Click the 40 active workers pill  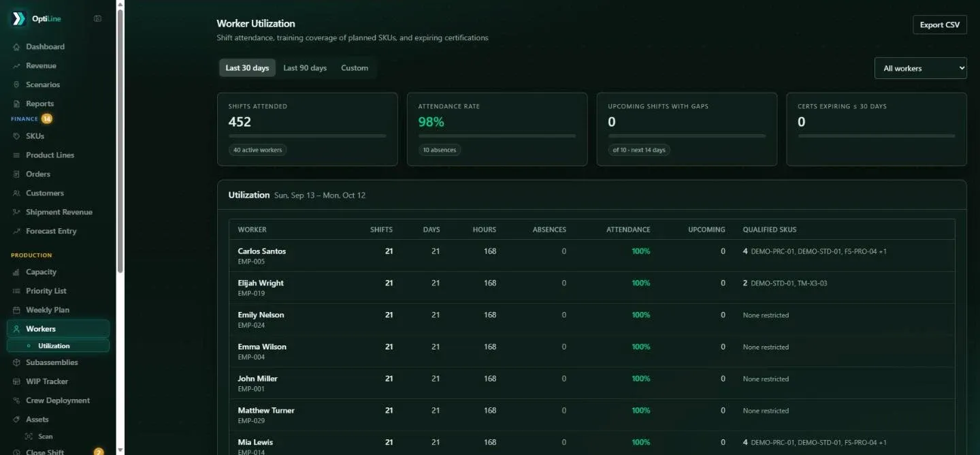coord(257,150)
